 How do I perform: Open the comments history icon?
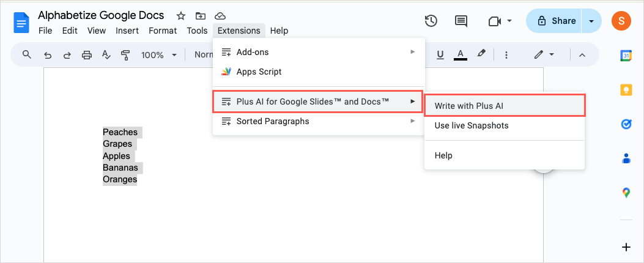click(x=461, y=21)
